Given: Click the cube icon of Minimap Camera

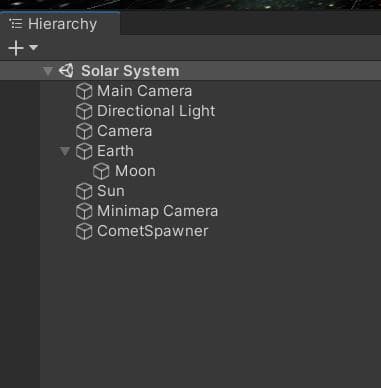Looking at the screenshot, I should point(84,211).
